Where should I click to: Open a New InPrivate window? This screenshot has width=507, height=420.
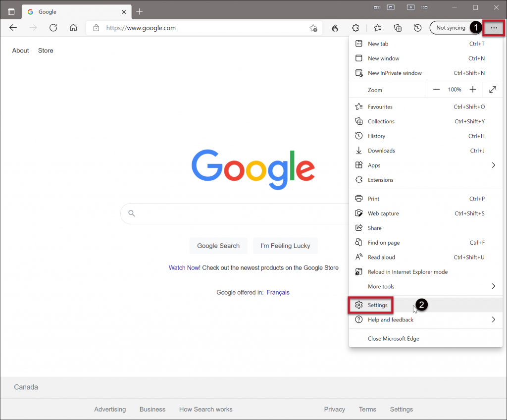coord(425,73)
